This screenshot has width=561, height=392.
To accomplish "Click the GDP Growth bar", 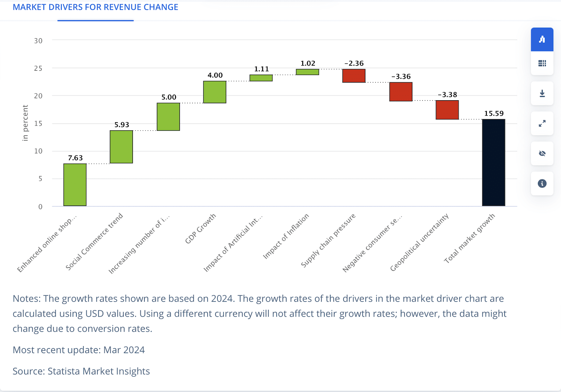I will point(215,92).
